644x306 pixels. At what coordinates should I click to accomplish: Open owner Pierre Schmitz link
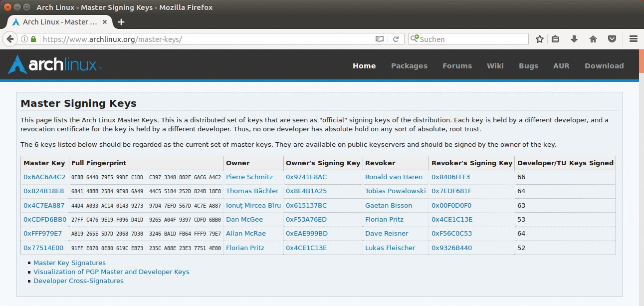249,177
